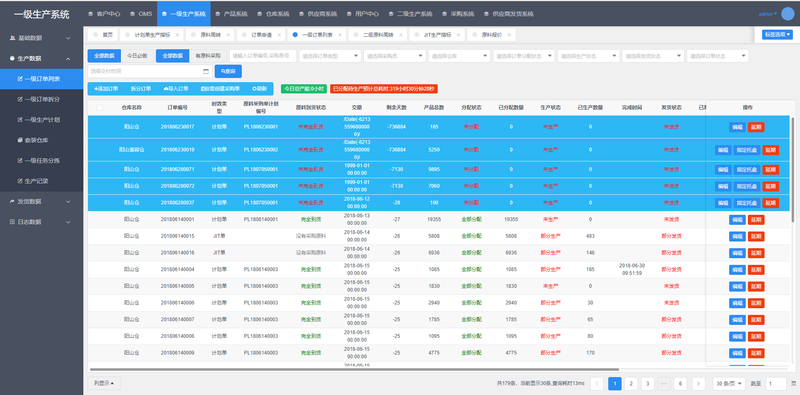The width and height of the screenshot is (800, 395).
Task: Go to page 2 in pagination
Action: (x=631, y=383)
